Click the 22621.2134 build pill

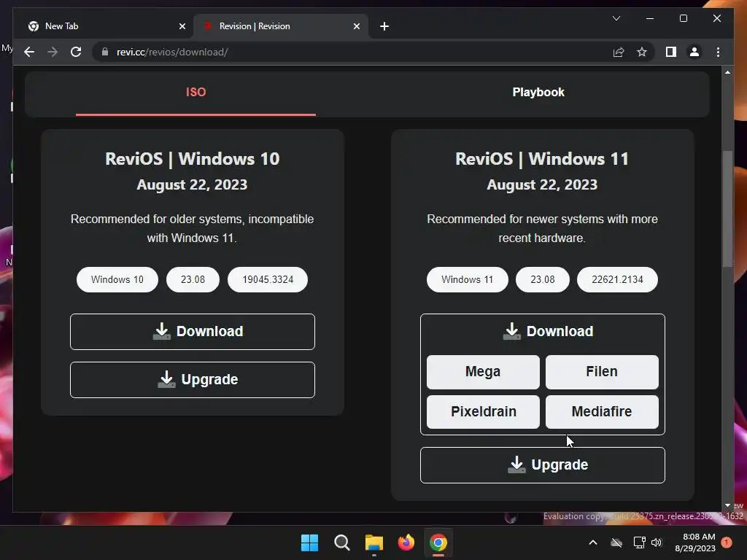(x=617, y=279)
